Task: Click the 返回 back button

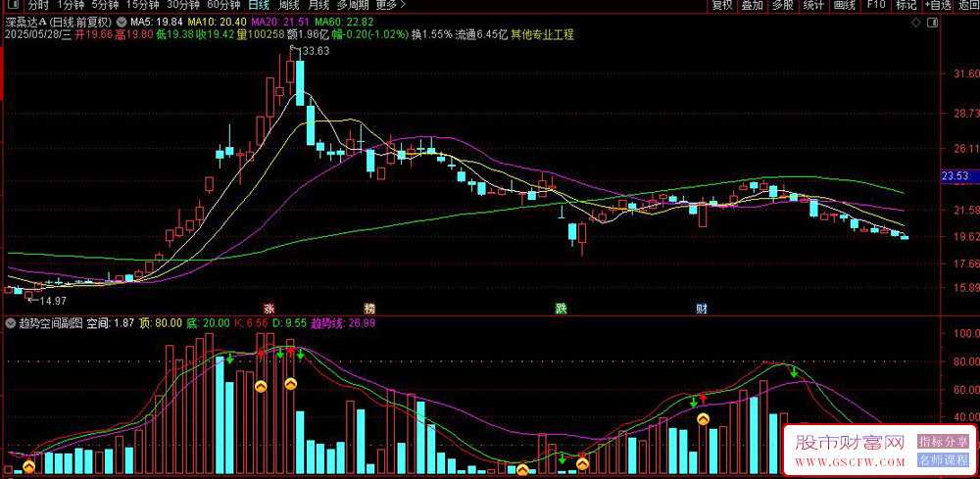Action: coord(969,6)
